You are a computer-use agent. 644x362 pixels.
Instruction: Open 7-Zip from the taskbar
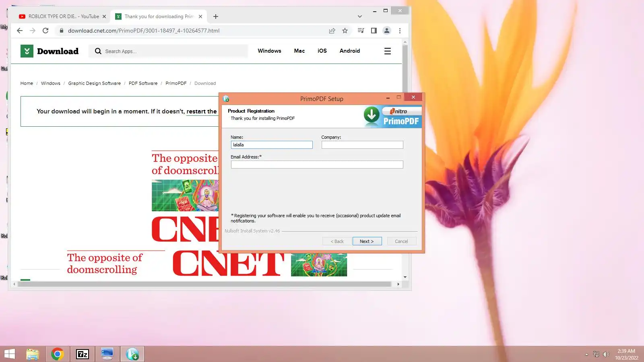click(x=83, y=354)
